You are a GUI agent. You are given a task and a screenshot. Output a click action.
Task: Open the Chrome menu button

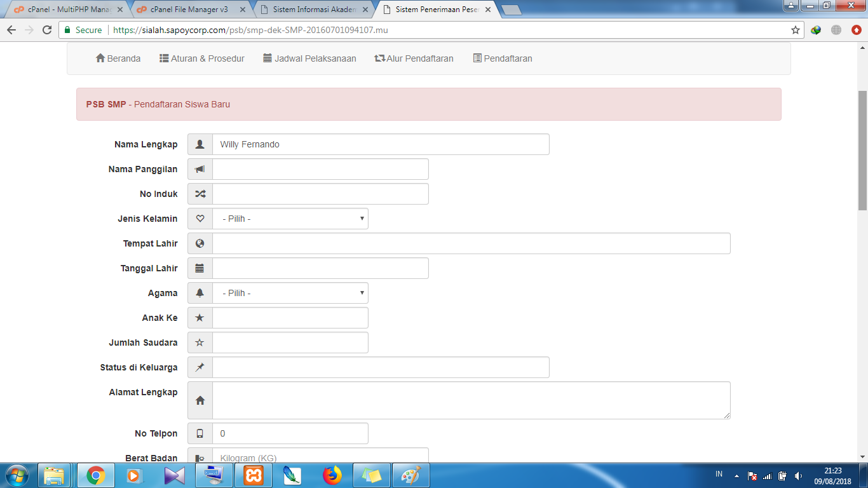(x=856, y=30)
